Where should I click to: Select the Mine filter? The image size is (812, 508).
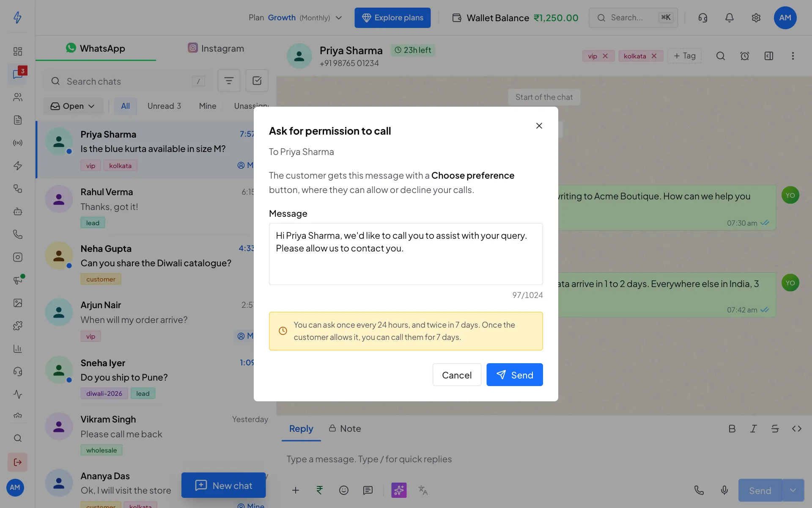click(208, 106)
